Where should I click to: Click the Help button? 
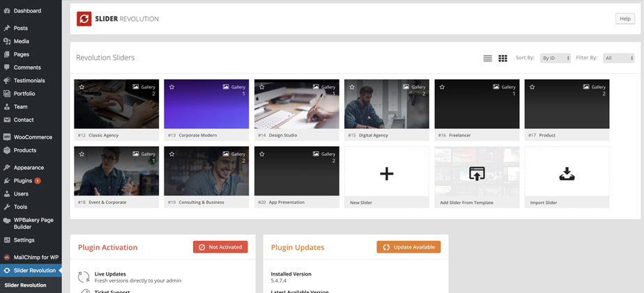pos(625,19)
